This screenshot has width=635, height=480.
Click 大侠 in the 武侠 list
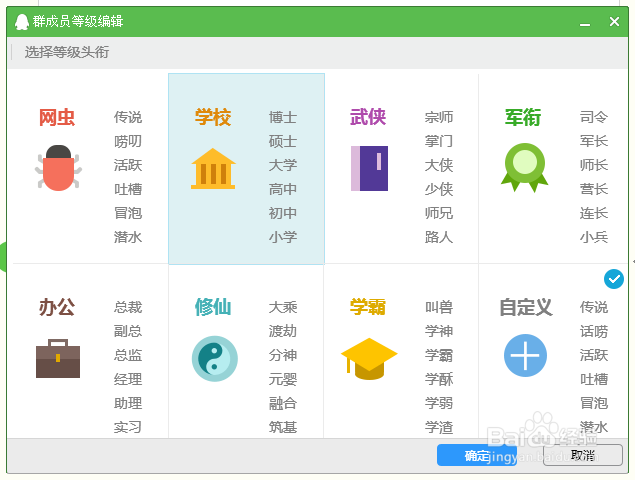coord(439,165)
